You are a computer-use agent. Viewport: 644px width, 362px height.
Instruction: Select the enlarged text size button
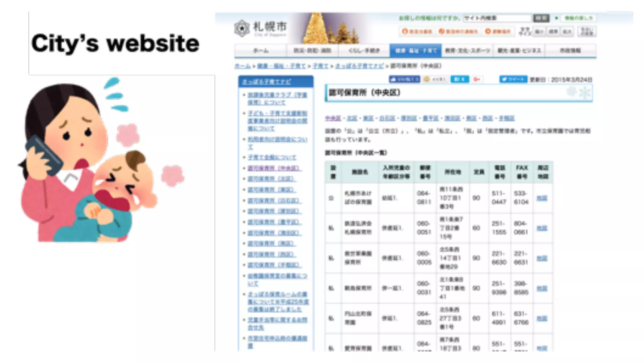click(567, 31)
